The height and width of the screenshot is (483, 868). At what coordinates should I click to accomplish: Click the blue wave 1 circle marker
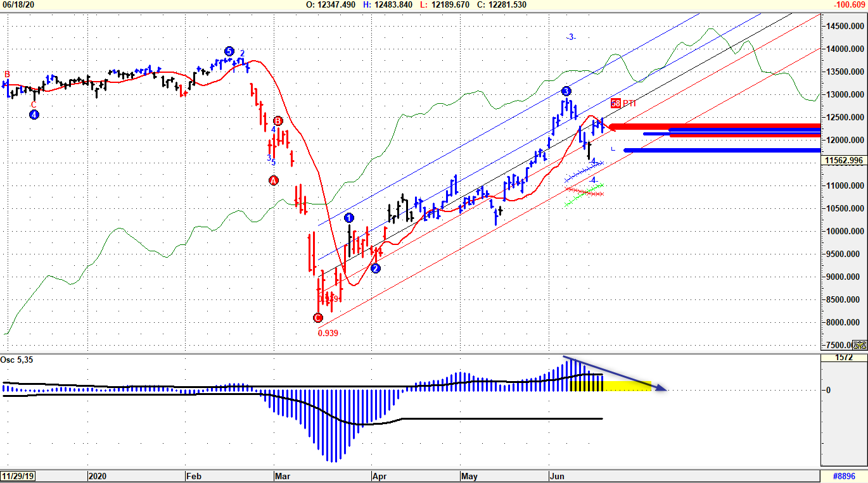(349, 218)
